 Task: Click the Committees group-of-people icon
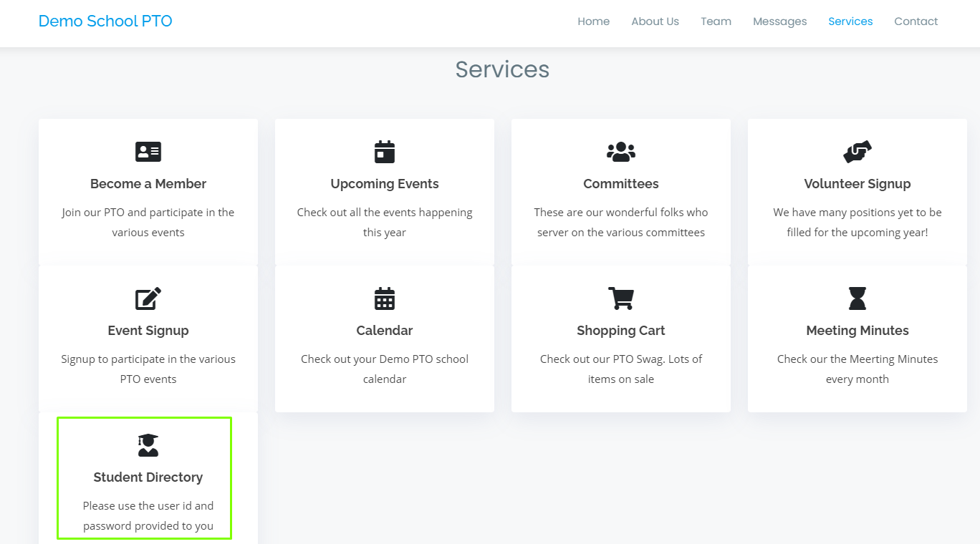[620, 151]
